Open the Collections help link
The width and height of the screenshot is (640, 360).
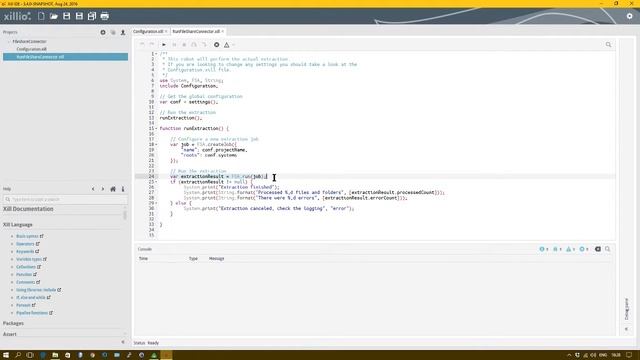tap(26, 267)
